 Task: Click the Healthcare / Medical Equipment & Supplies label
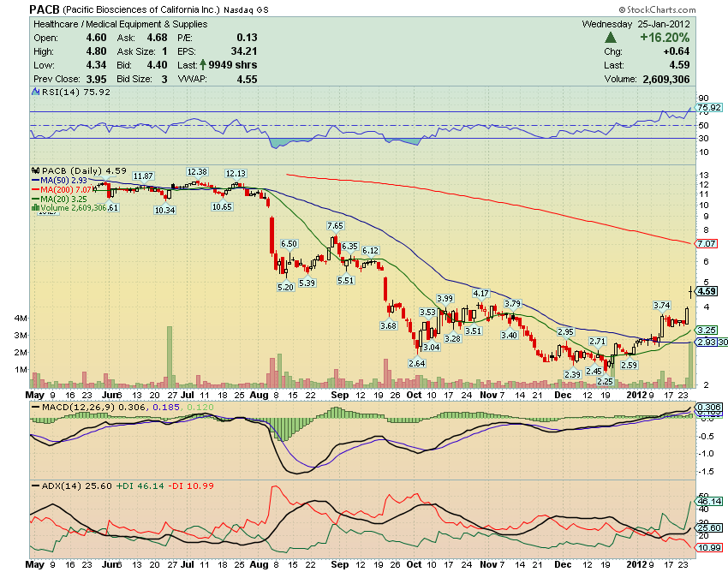(x=121, y=24)
